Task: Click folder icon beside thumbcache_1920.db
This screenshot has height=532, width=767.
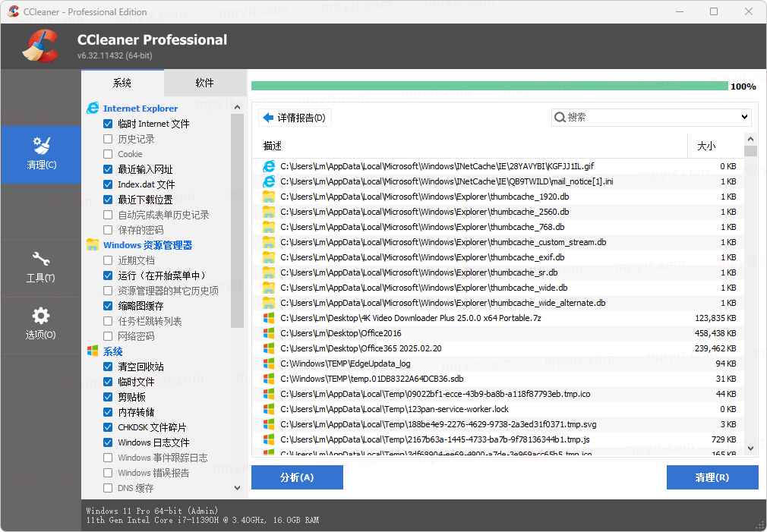Action: click(269, 197)
